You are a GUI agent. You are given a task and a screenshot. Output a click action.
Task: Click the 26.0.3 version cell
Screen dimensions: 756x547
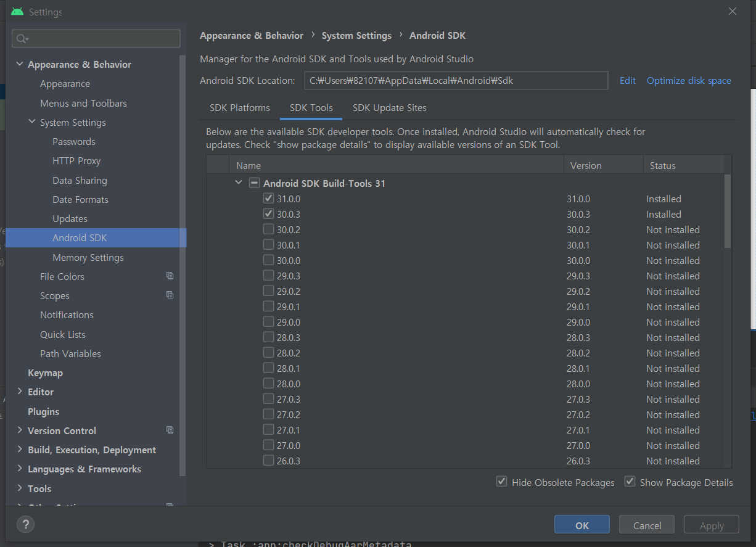pos(578,461)
